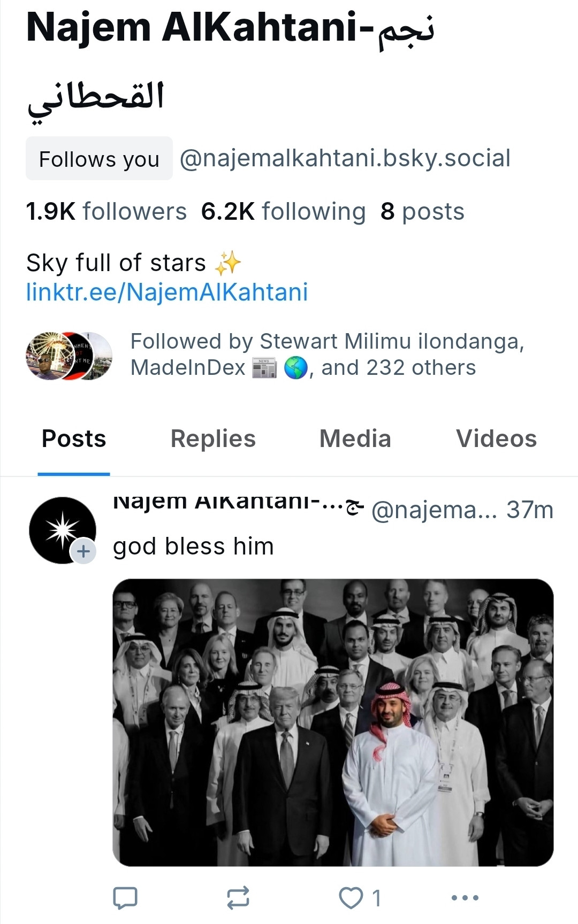Screen dimensions: 578x924
Task: Switch to the Replies tab
Action: click(213, 439)
